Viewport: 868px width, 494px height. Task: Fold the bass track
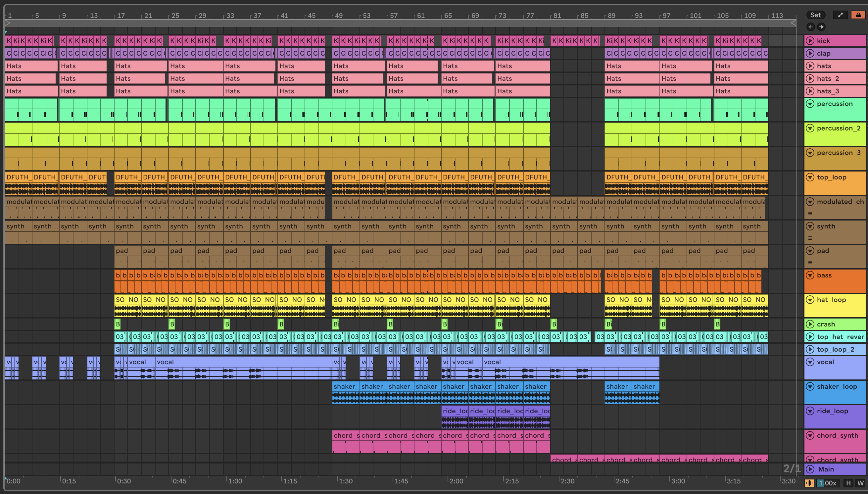[810, 275]
